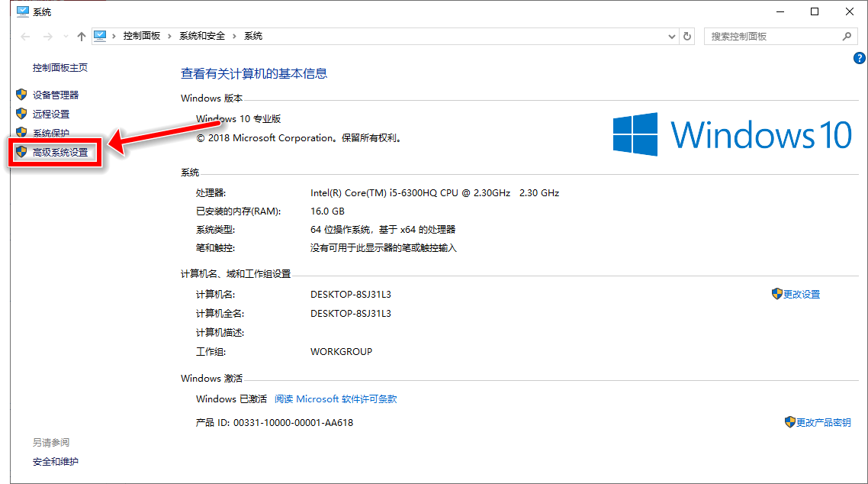Select product ID 00331-10000-00001-AA618
The image size is (868, 484).
click(293, 423)
